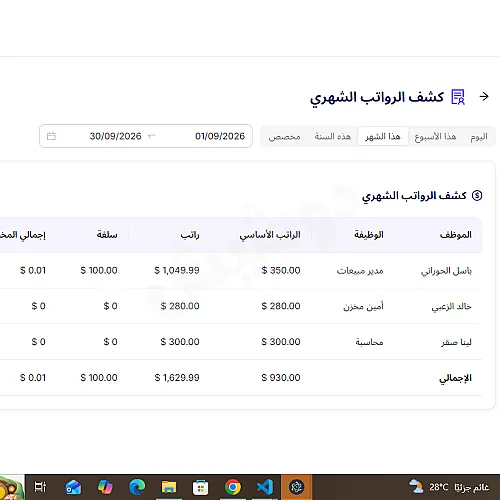Image resolution: width=500 pixels, height=500 pixels.
Task: Click basic salary $ 350.00
Action: pos(281,270)
